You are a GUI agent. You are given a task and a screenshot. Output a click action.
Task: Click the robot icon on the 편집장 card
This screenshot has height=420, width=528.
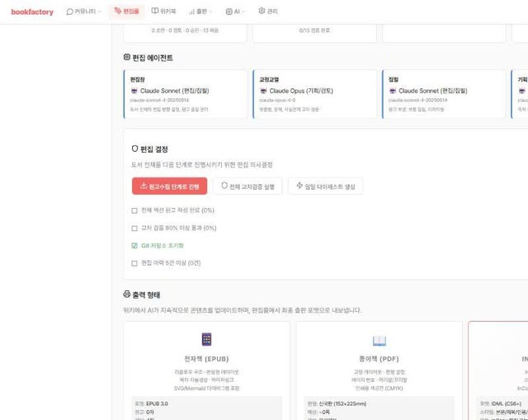pyautogui.click(x=134, y=91)
